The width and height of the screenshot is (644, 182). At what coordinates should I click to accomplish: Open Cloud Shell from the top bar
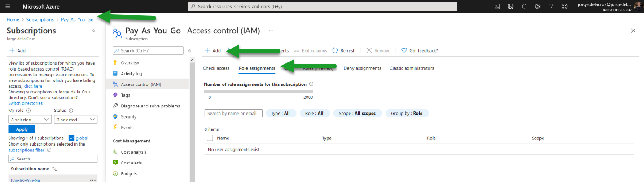(497, 6)
